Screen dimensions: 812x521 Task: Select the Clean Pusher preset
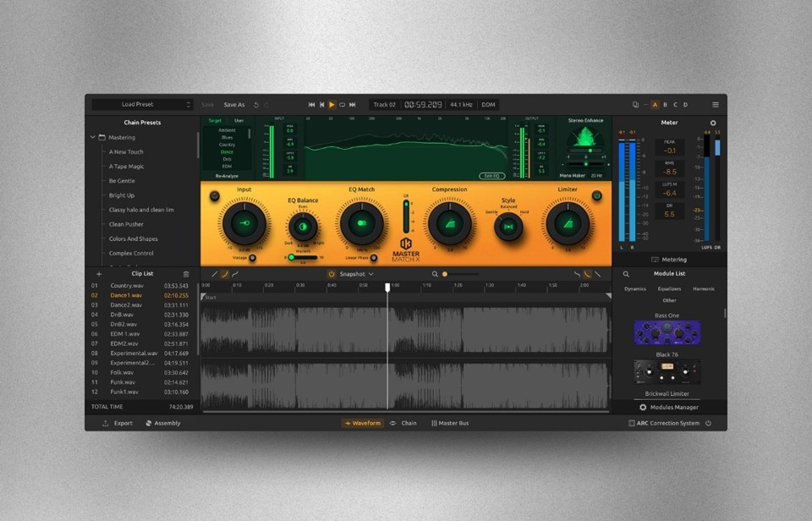(x=126, y=224)
